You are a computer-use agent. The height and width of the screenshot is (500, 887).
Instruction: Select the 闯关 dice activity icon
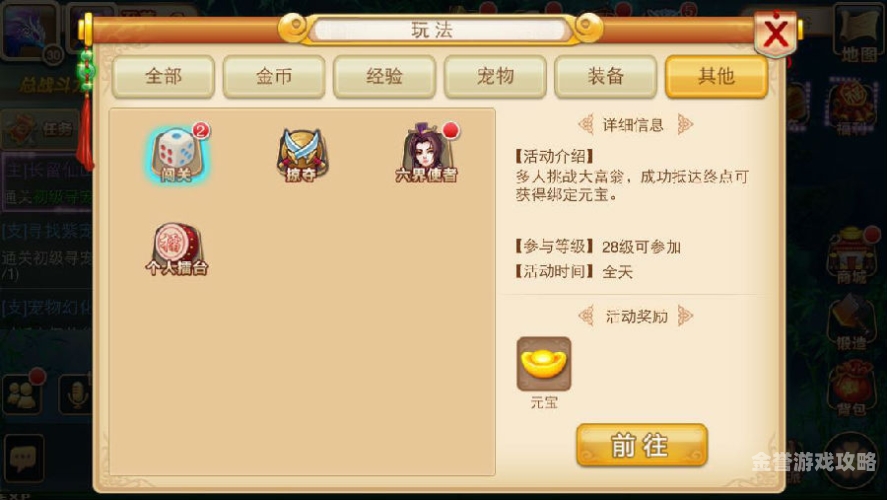tap(177, 154)
